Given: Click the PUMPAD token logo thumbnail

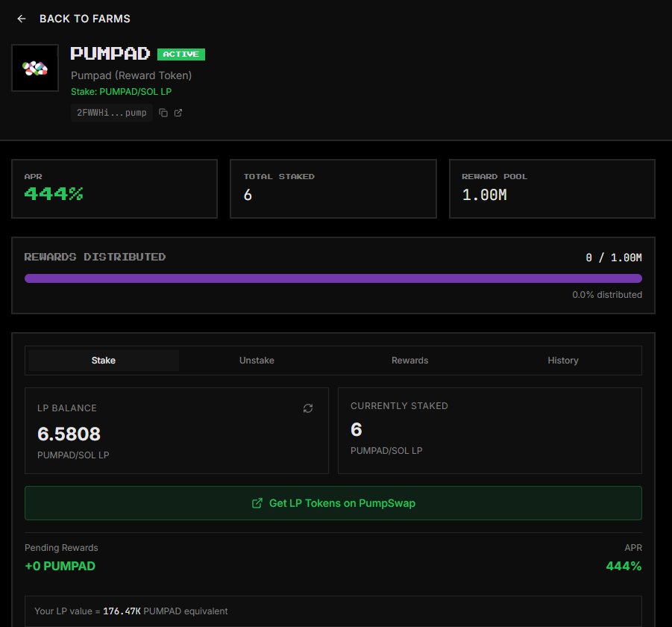Looking at the screenshot, I should (35, 68).
